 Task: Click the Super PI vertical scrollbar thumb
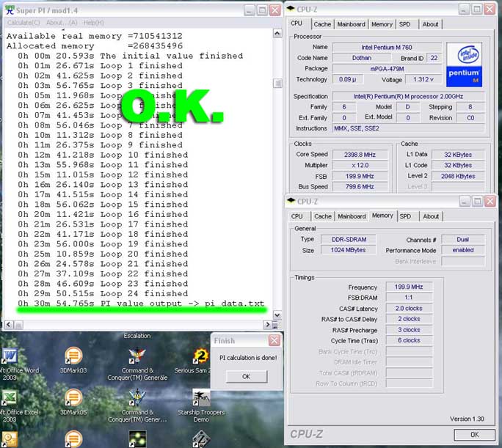277,83
